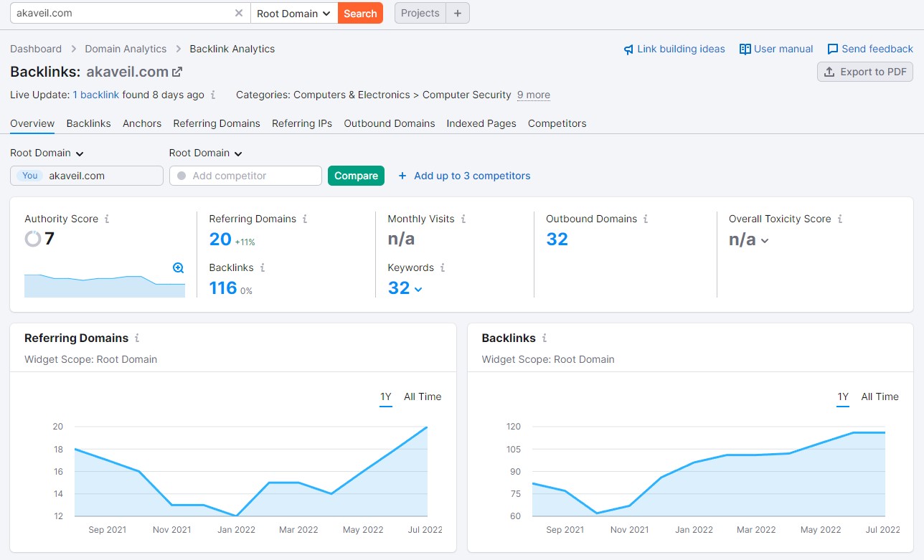Open the Anchors tab
924x560 pixels.
[x=142, y=123]
